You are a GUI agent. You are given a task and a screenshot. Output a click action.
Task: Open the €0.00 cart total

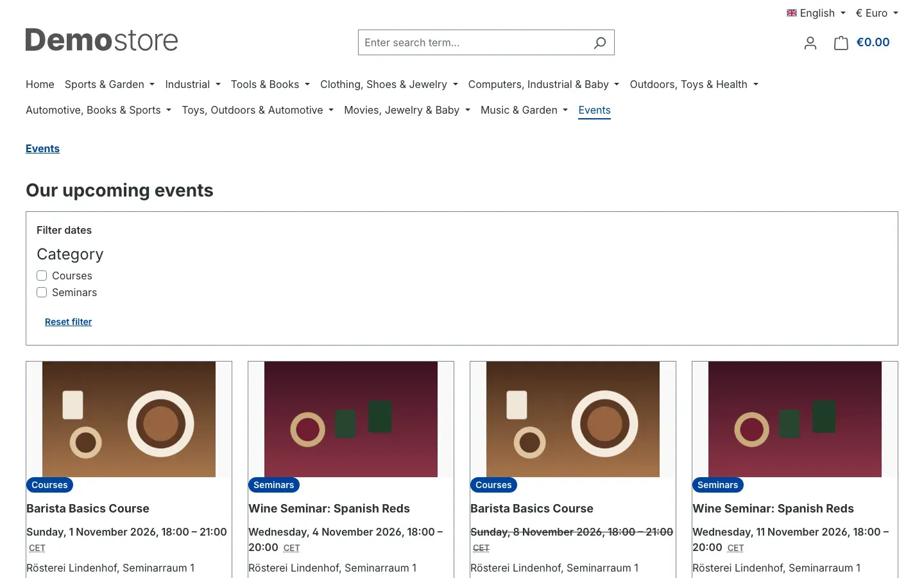873,42
